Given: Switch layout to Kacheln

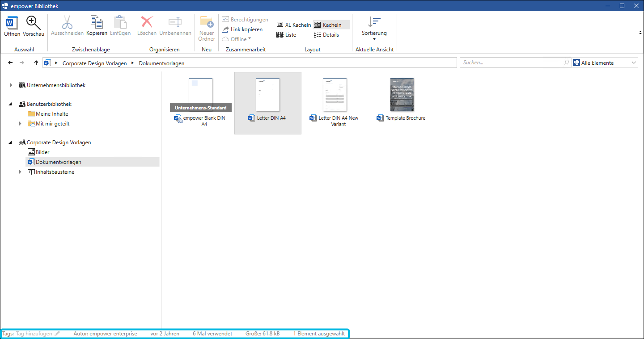Looking at the screenshot, I should pyautogui.click(x=331, y=25).
